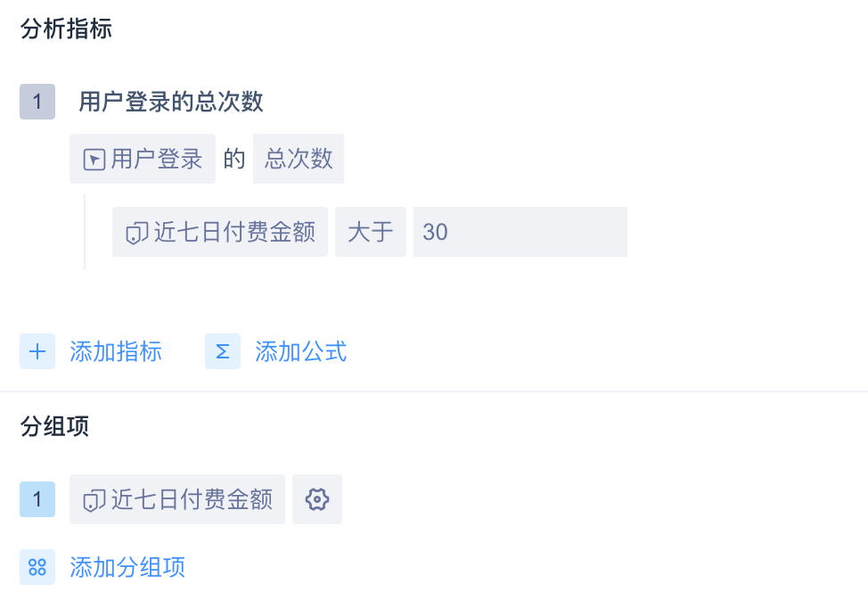Click the 添加公式 link

(301, 351)
